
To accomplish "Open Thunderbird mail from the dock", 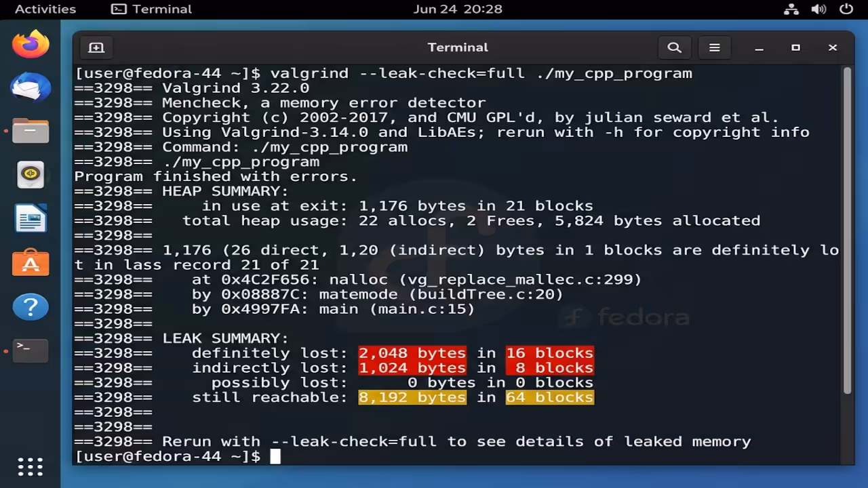I will click(31, 88).
